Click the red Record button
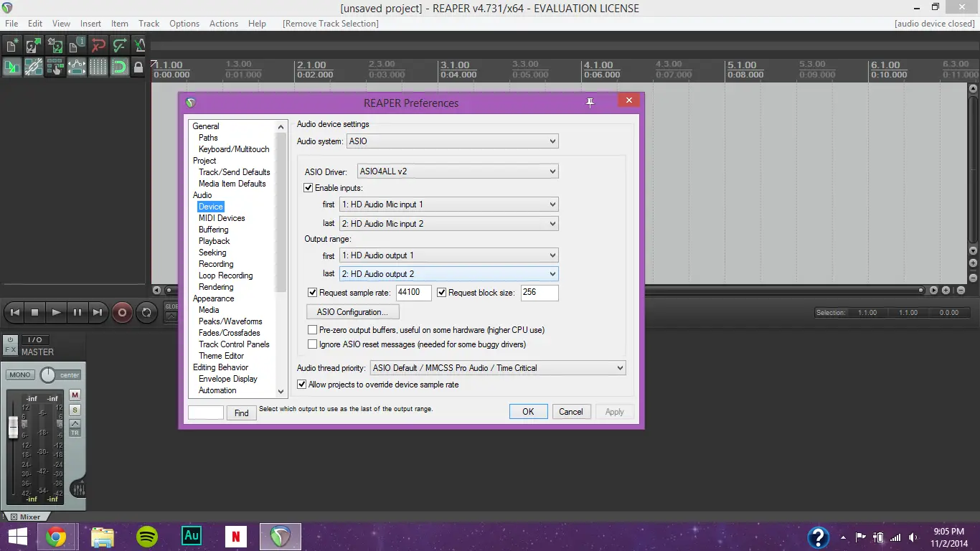The height and width of the screenshot is (551, 980). click(122, 312)
